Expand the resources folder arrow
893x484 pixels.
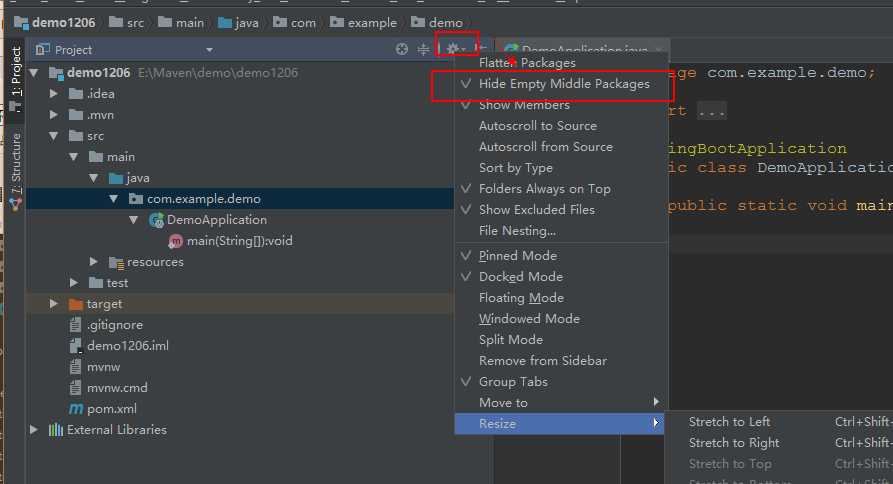pos(94,262)
